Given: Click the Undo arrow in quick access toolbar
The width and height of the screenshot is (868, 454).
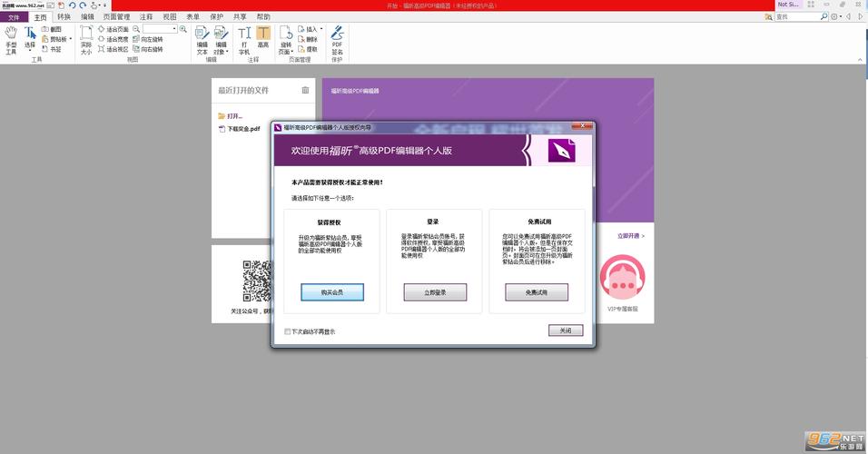Looking at the screenshot, I should [72, 5].
